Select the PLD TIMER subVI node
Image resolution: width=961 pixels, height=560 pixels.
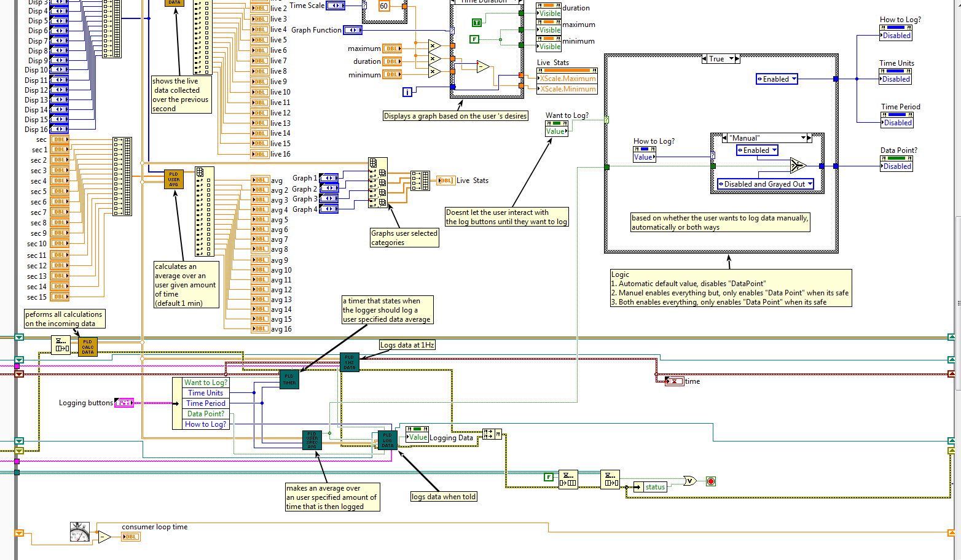point(289,379)
